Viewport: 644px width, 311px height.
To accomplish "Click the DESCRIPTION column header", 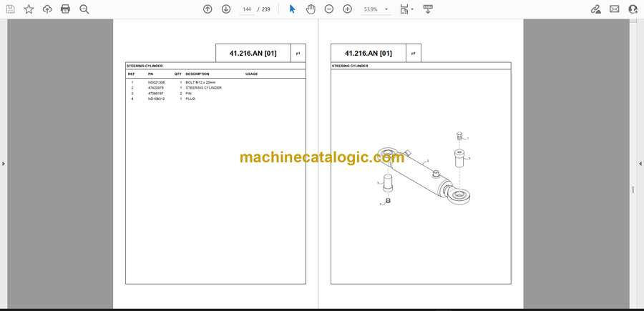I will (197, 74).
